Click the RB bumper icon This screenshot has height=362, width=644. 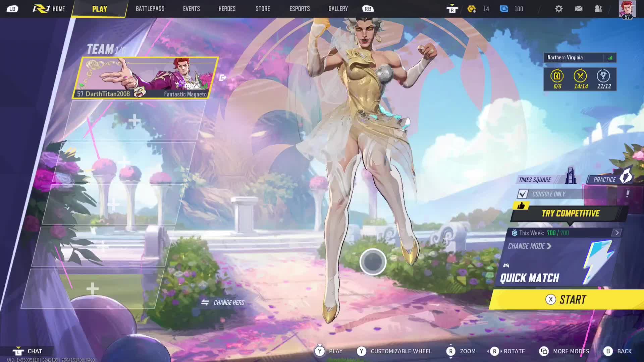368,9
